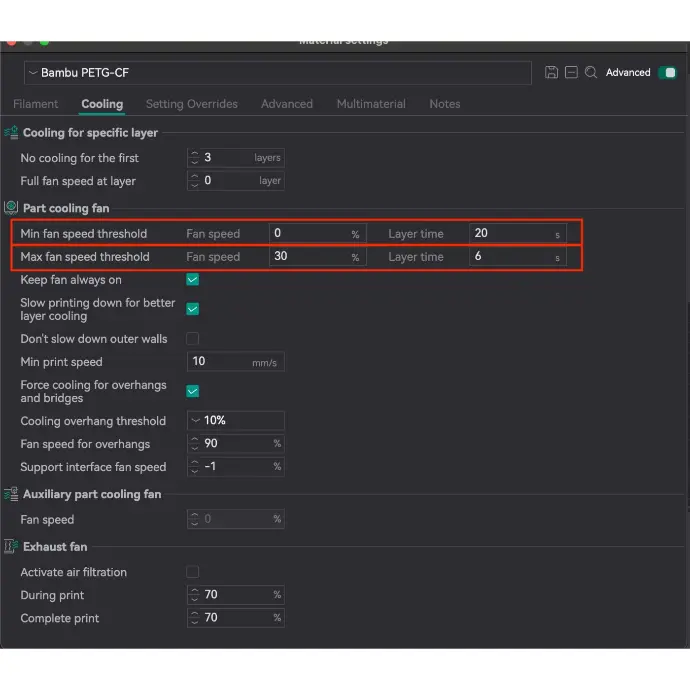Open the Cooling overhang threshold dropdown
This screenshot has height=690, width=690.
tap(236, 421)
